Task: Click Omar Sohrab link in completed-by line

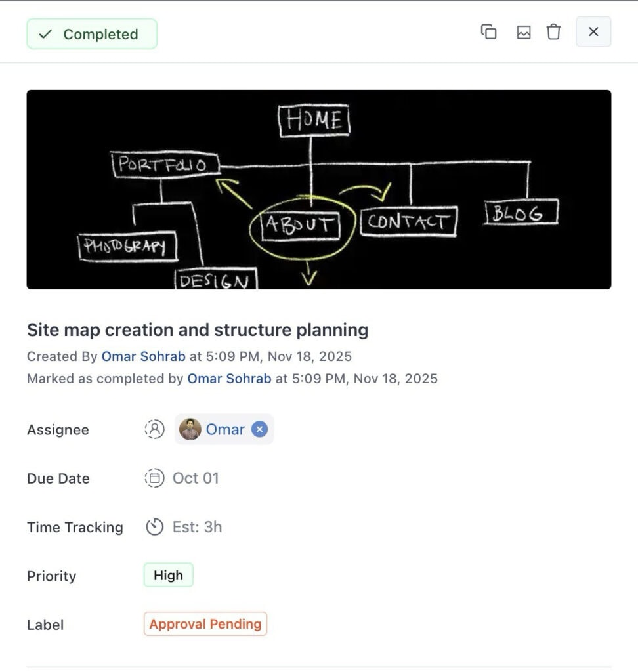Action: [229, 379]
